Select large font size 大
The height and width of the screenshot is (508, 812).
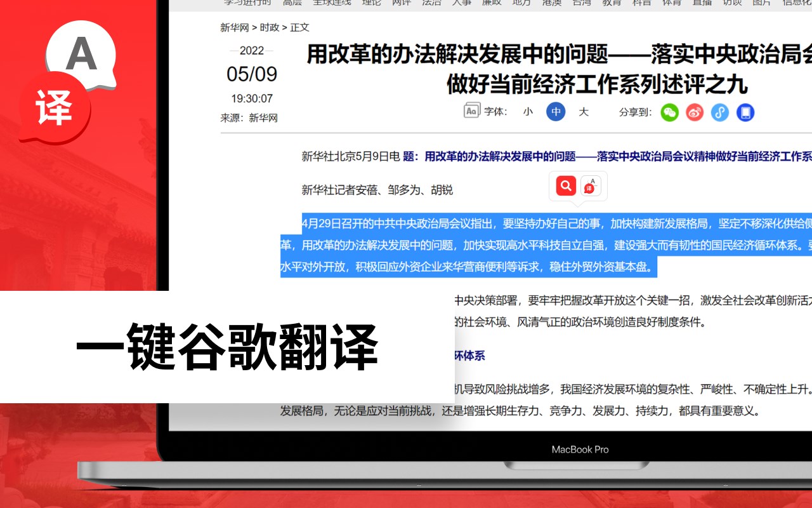click(x=584, y=112)
